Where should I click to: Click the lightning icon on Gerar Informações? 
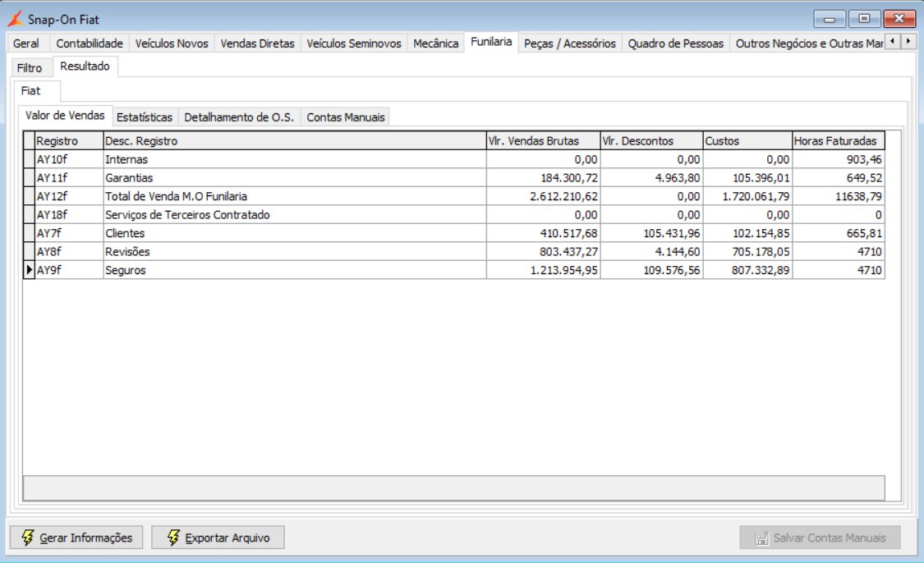coord(28,537)
